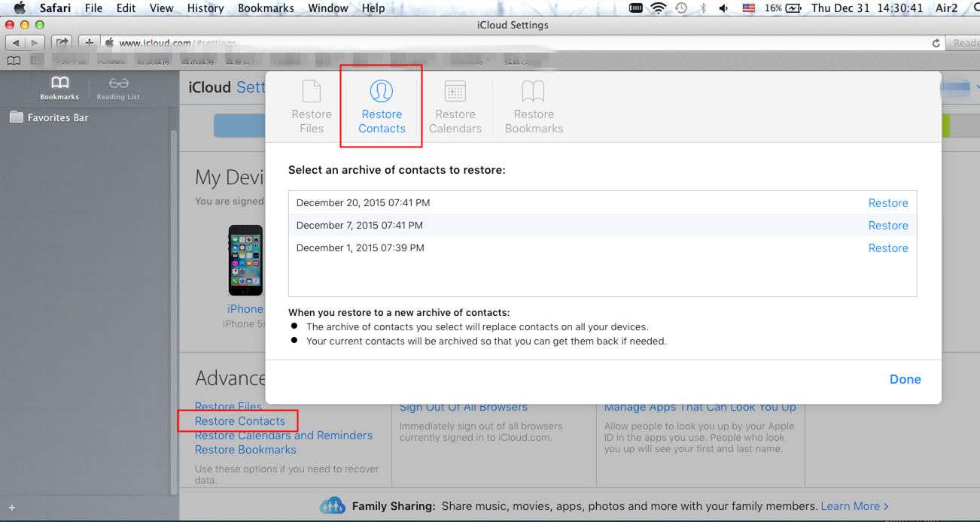
Task: Add the page with the plus button
Action: (x=89, y=43)
